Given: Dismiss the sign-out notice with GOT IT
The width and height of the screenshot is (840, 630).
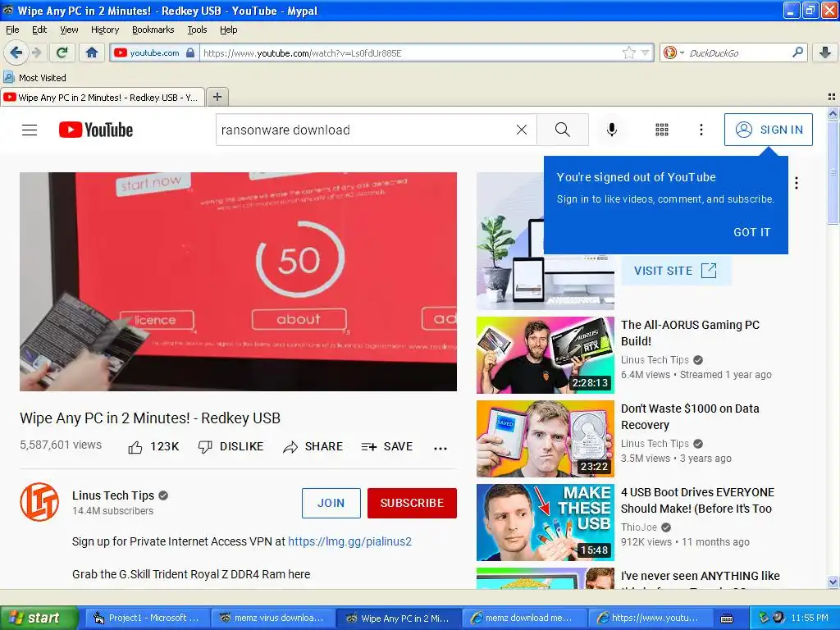Looking at the screenshot, I should pos(751,232).
